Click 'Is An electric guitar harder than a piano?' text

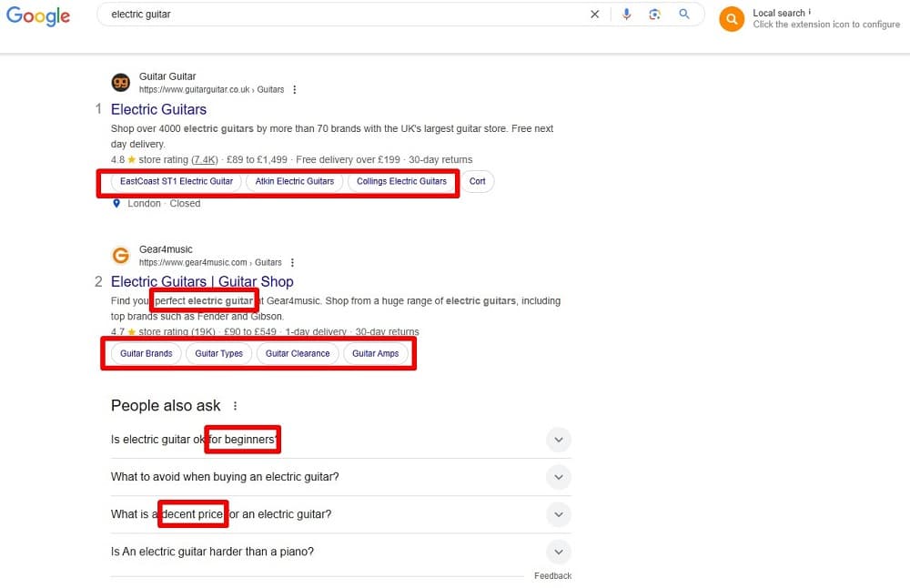tap(212, 552)
